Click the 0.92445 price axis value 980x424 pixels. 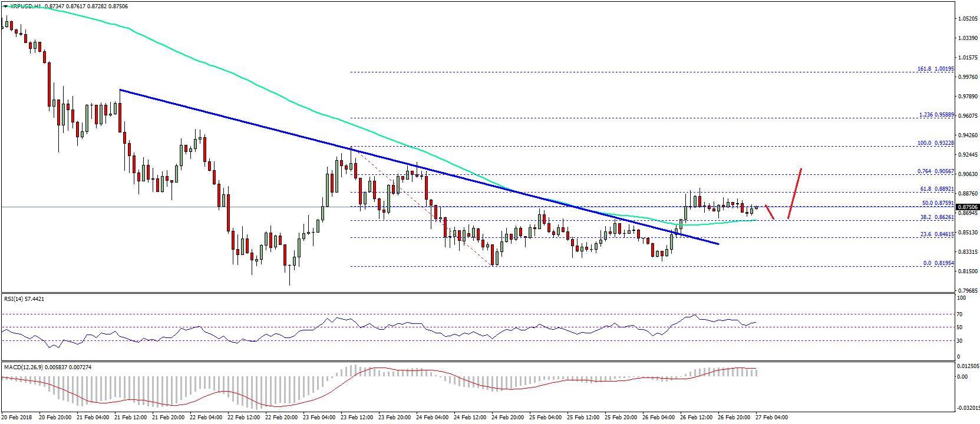tap(968, 154)
